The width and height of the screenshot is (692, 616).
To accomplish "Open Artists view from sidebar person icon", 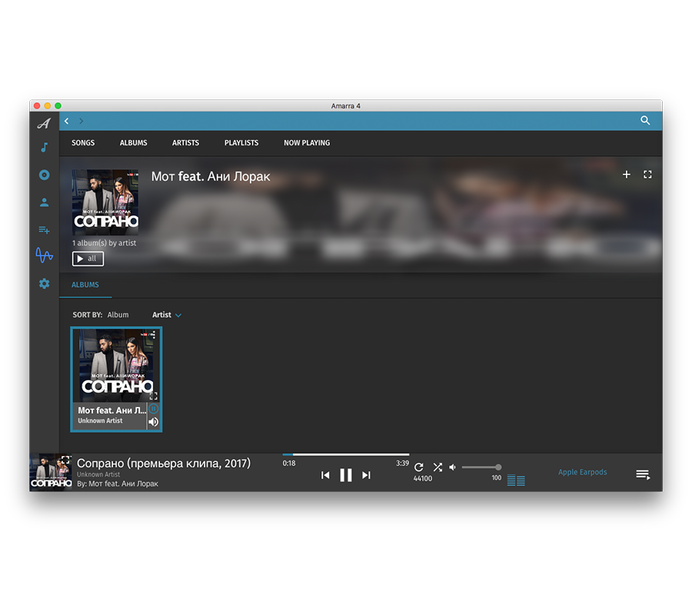I will pos(44,202).
